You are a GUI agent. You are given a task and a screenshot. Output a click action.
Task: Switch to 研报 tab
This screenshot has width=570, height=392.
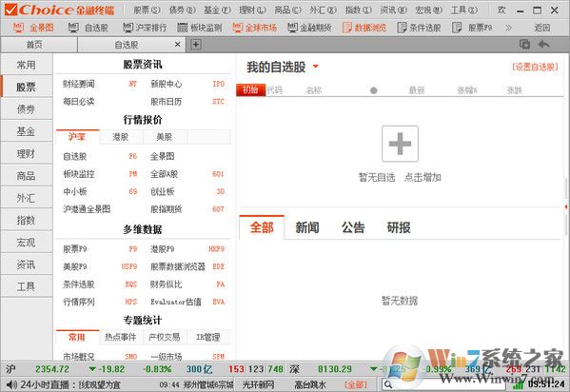pos(399,227)
